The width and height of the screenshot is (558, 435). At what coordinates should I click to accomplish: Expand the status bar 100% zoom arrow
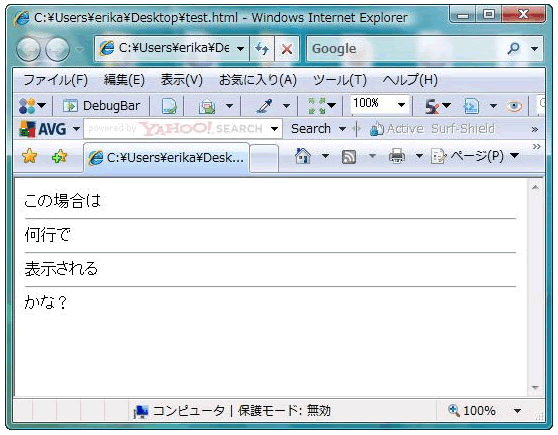517,411
